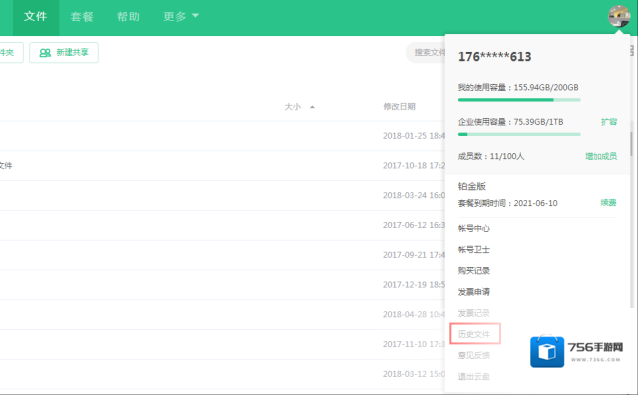Click the personal capacity progress bar

(519, 100)
